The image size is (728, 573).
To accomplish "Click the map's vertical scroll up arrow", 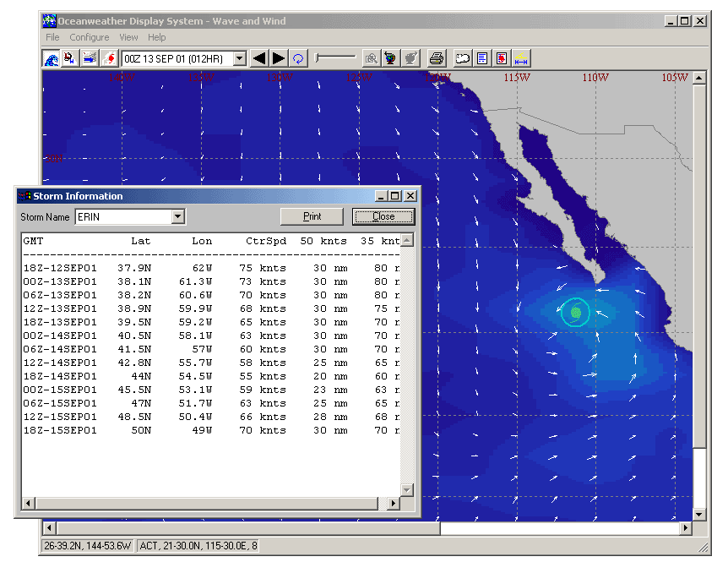I will pos(699,78).
